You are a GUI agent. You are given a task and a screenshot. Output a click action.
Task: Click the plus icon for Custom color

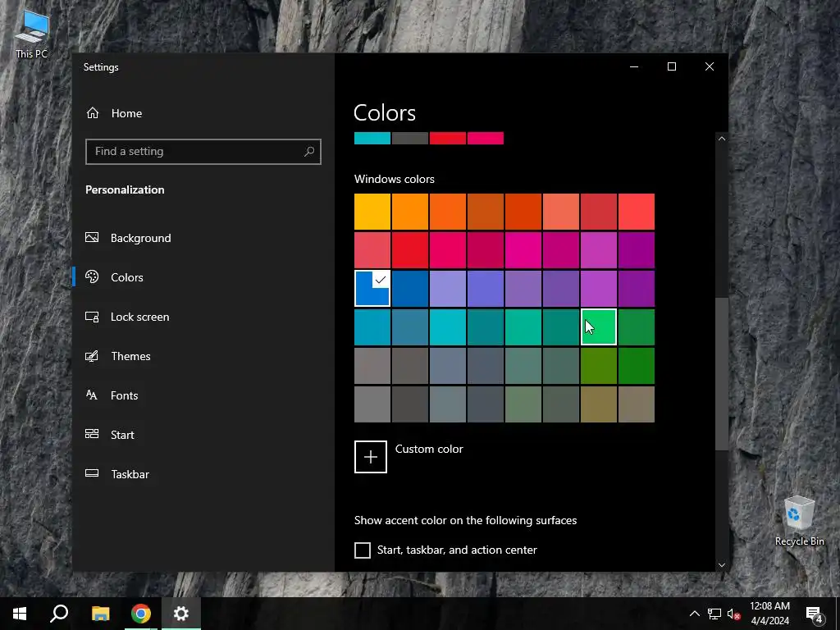click(x=371, y=457)
